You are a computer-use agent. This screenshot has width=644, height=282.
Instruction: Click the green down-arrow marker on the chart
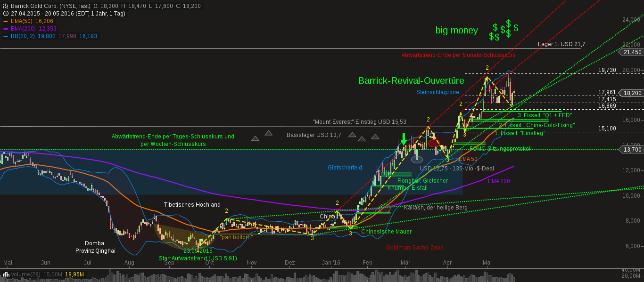point(404,139)
